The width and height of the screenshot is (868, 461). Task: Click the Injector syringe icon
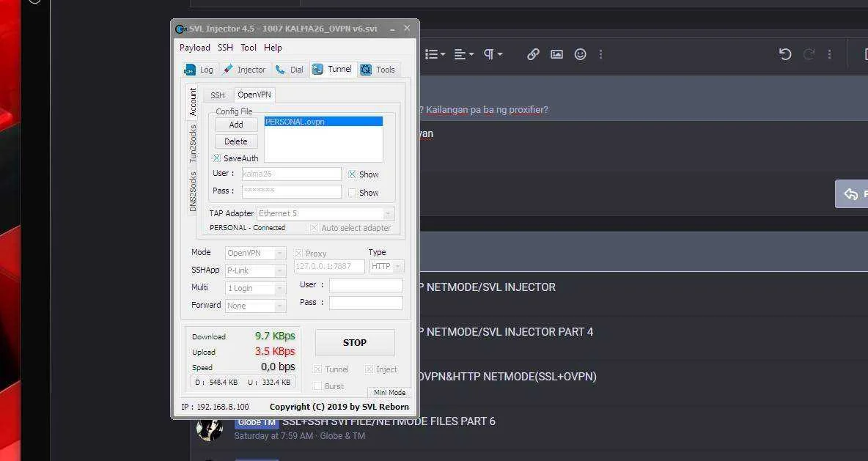227,69
